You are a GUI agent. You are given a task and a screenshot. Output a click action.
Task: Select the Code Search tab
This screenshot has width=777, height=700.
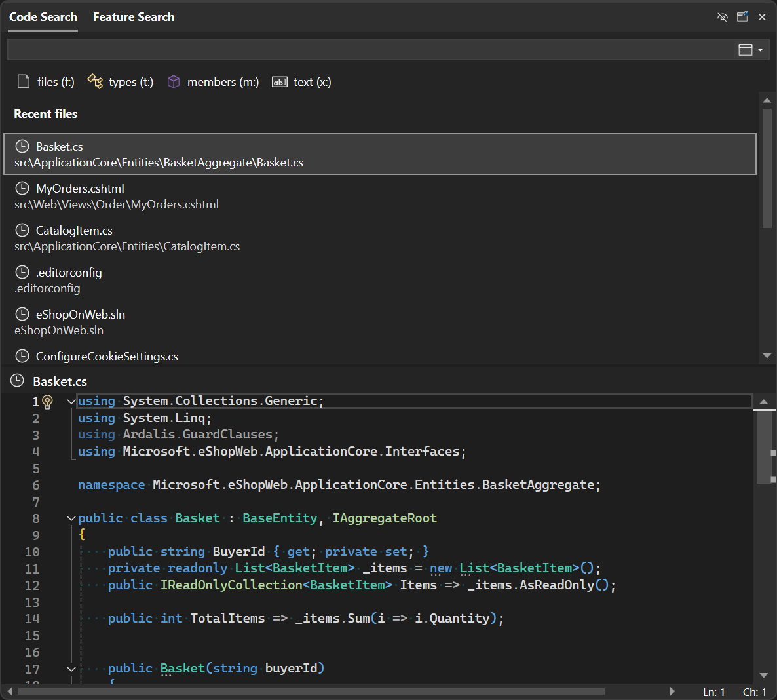click(43, 16)
